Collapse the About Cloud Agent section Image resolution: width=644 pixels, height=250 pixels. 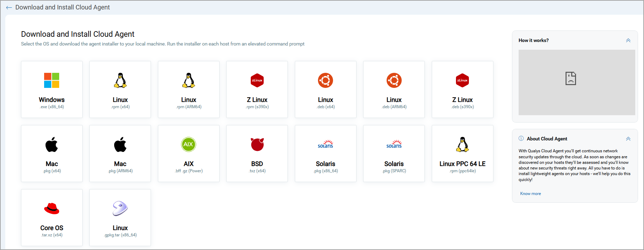point(628,139)
